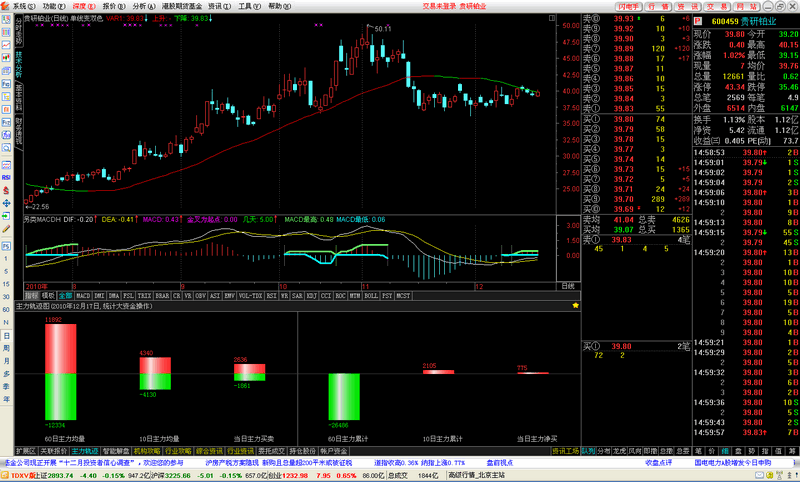
Task: Select the 30 minute period in the sidebar
Action: click(x=6, y=297)
